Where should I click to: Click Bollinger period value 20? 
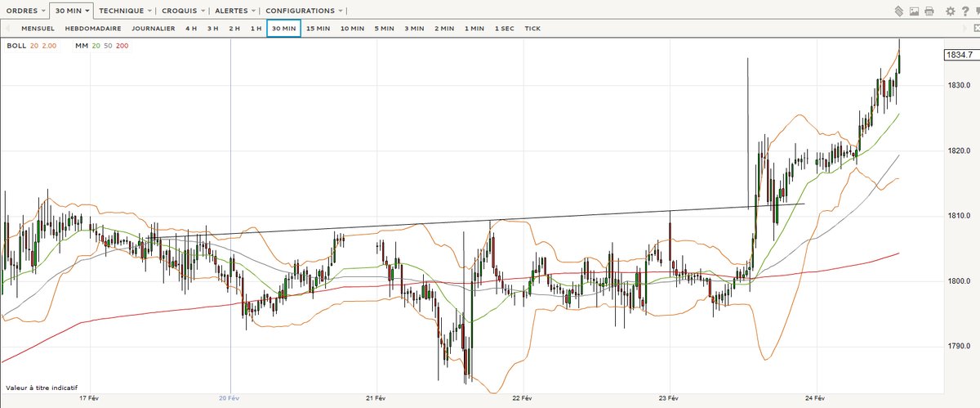[x=33, y=46]
